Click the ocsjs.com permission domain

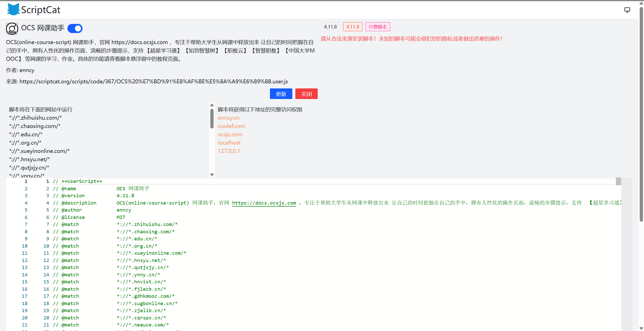(x=230, y=135)
